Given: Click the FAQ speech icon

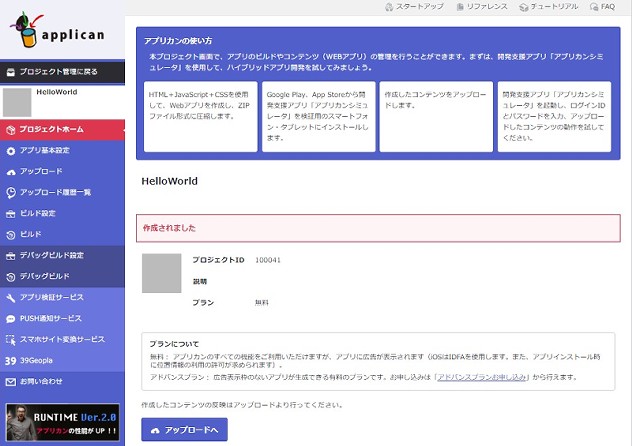Looking at the screenshot, I should coord(594,7).
